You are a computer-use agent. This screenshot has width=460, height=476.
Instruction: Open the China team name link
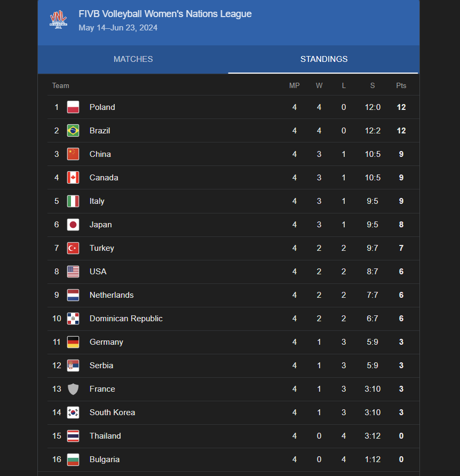click(100, 154)
